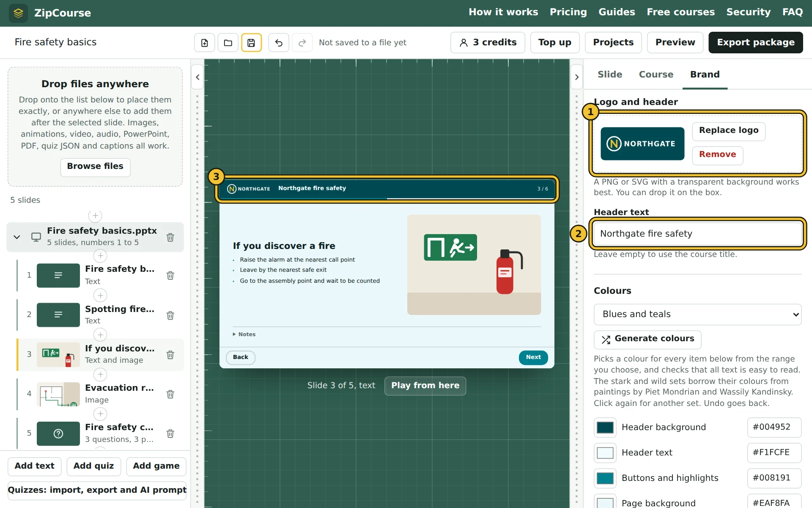This screenshot has height=508, width=812.
Task: Switch to the Slide tab
Action: tap(609, 75)
